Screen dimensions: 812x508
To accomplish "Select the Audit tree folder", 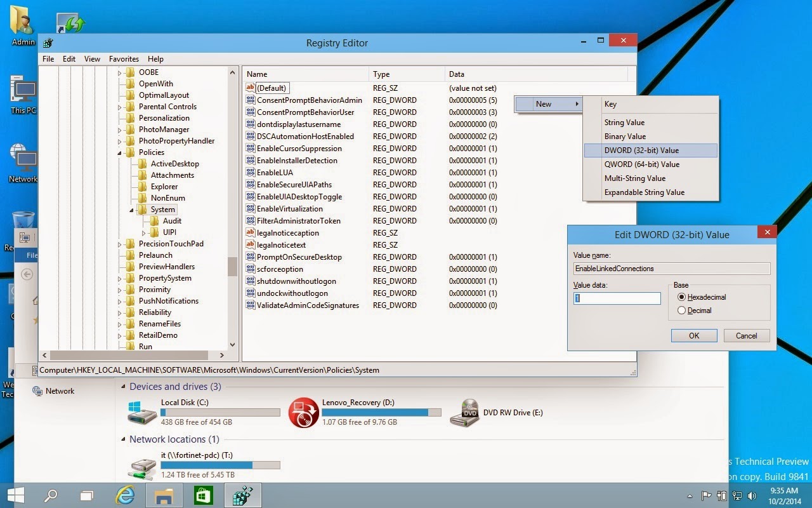I will pyautogui.click(x=172, y=221).
